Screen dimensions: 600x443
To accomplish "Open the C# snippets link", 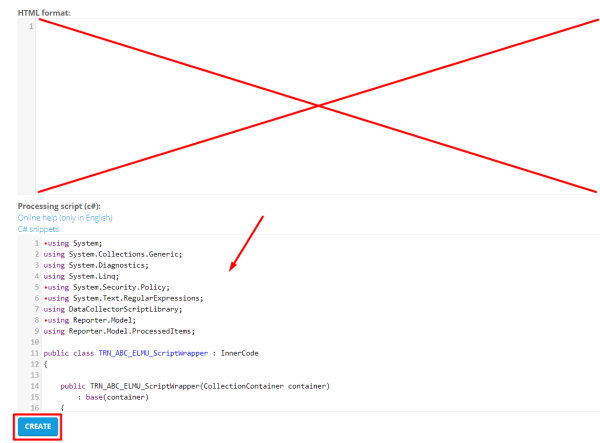I will coord(38,229).
